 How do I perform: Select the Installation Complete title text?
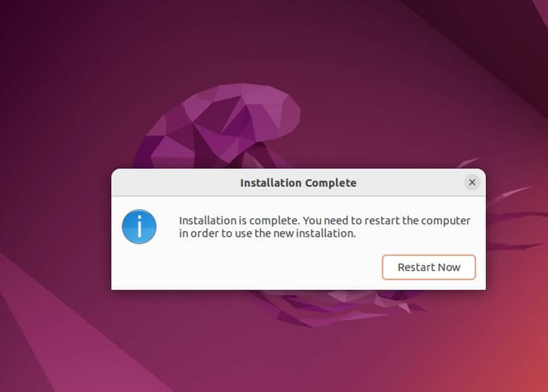298,182
